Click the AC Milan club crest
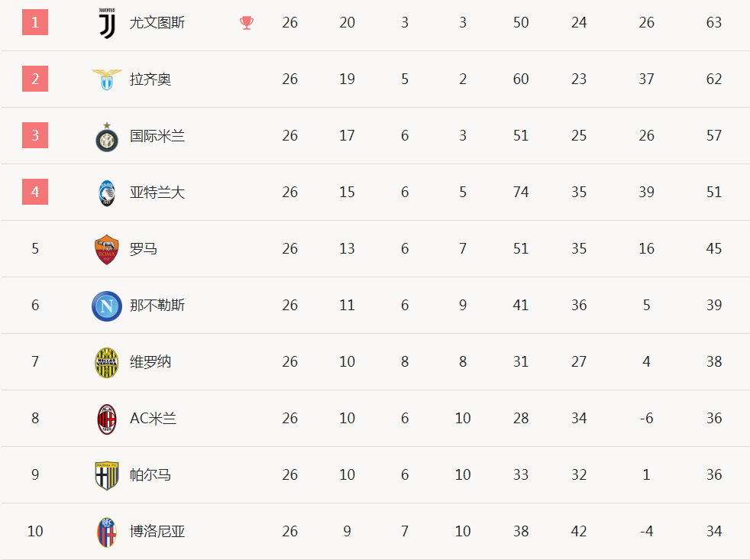Viewport: 750px width, 560px height. (107, 419)
